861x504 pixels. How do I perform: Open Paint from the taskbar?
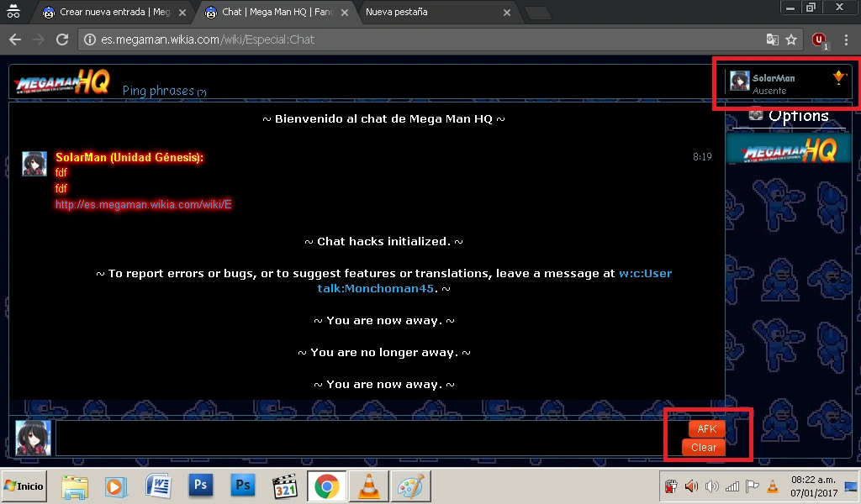click(x=410, y=486)
